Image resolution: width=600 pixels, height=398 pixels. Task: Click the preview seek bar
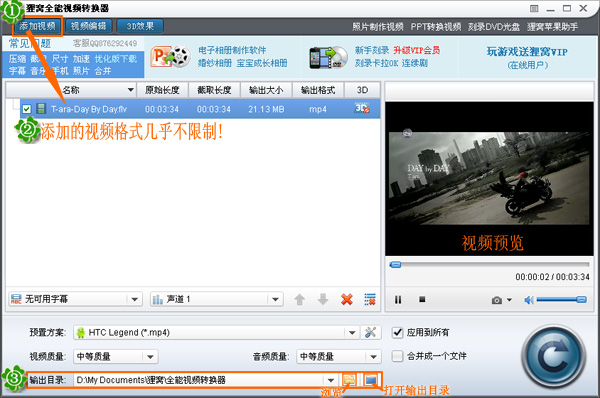coord(489,264)
